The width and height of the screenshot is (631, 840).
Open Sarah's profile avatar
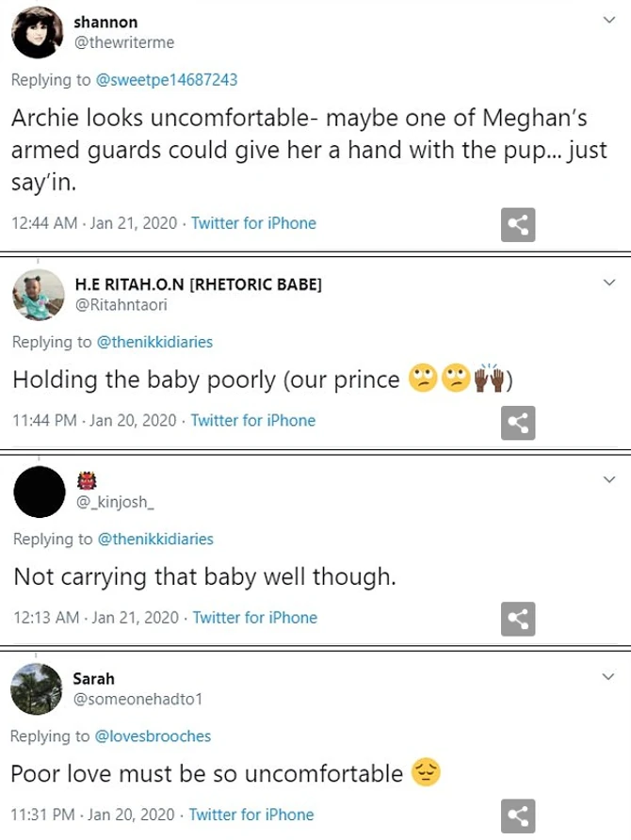37,688
